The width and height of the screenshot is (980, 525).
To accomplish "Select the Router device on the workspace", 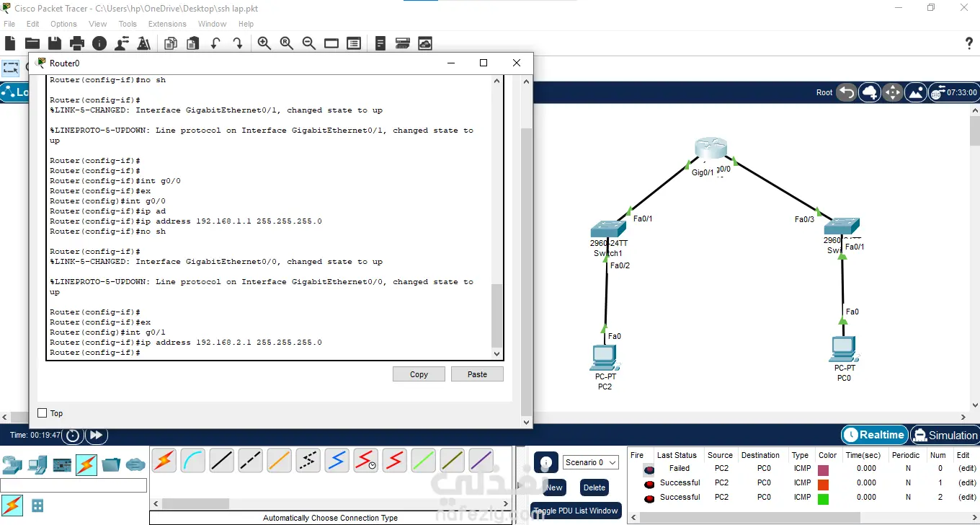I will [712, 148].
